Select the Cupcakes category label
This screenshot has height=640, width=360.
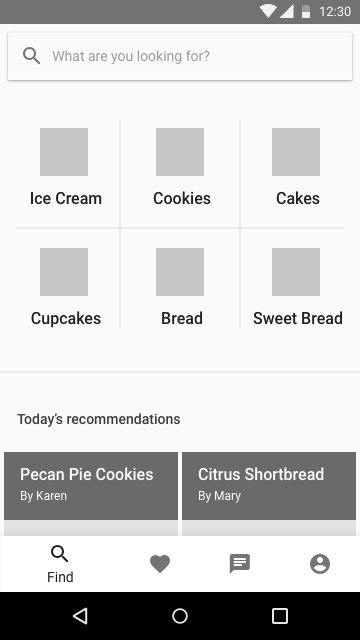pyautogui.click(x=66, y=318)
